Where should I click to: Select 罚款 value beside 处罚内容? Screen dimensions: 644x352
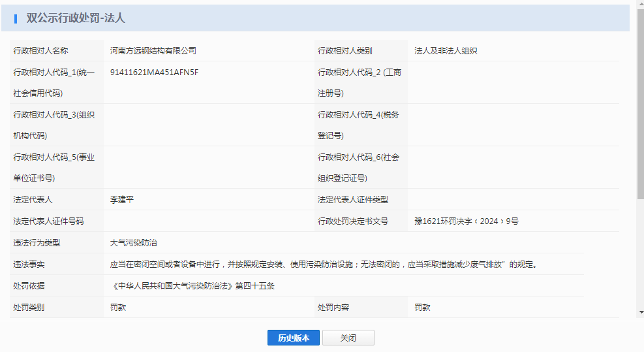click(x=422, y=308)
